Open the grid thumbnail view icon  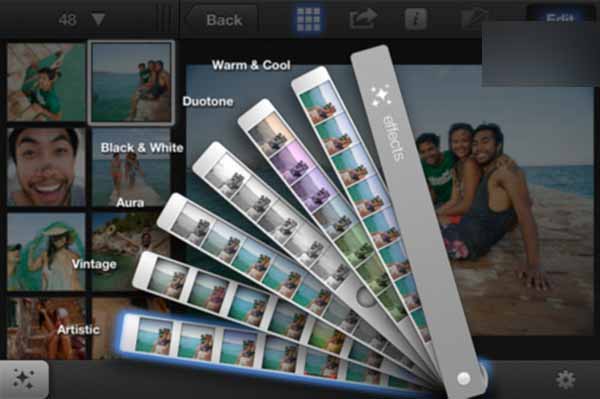tap(308, 19)
